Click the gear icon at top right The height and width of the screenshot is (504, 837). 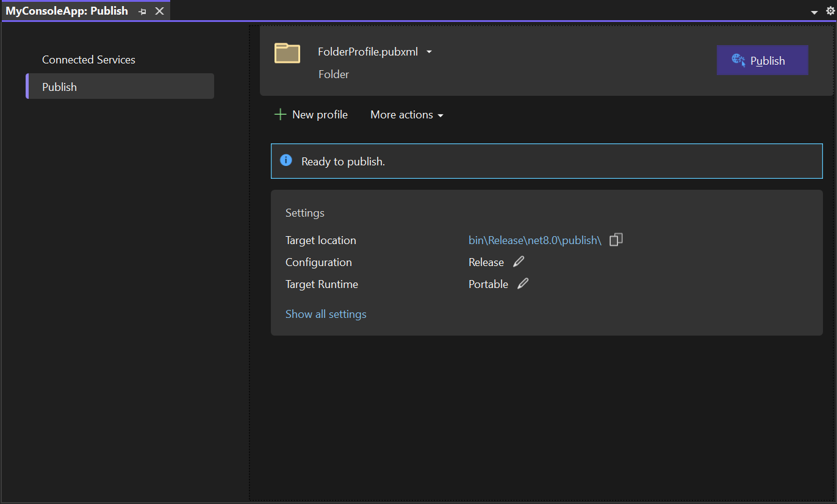coord(830,11)
